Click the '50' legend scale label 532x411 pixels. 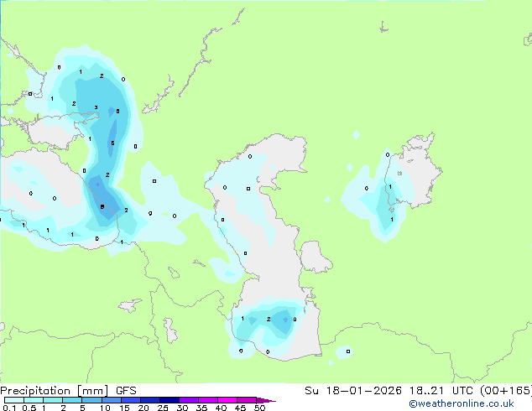(x=259, y=408)
